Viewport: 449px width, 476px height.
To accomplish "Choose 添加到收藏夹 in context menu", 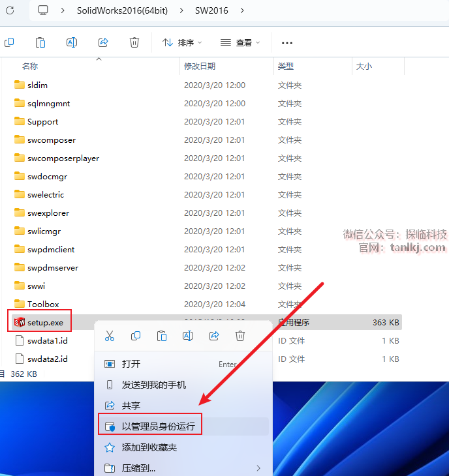I will (184, 447).
